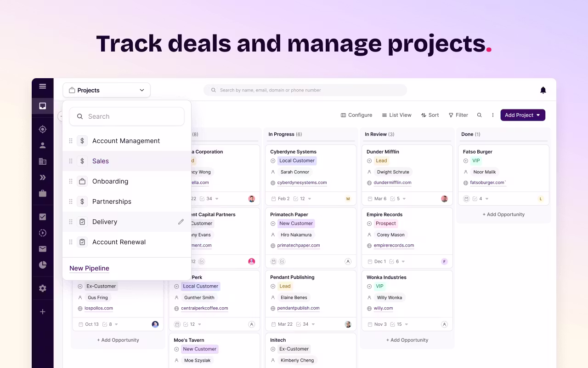The image size is (588, 368).
Task: Expand tasks arrow on Fatso Burger card
Action: [x=487, y=199]
